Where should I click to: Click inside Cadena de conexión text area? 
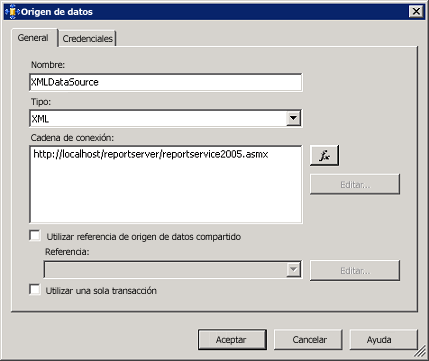tap(166, 184)
